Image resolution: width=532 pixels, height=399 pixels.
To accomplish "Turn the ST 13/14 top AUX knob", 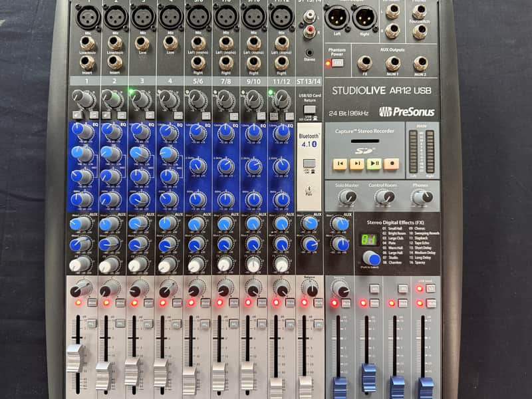I will click(x=309, y=223).
